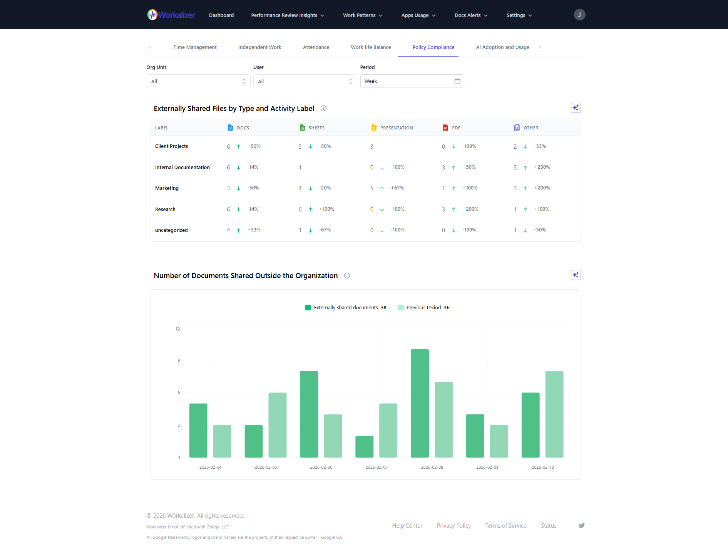Screen dimensions: 728x560
Task: Open AI insights for Externally Shared Files card
Action: click(x=576, y=108)
